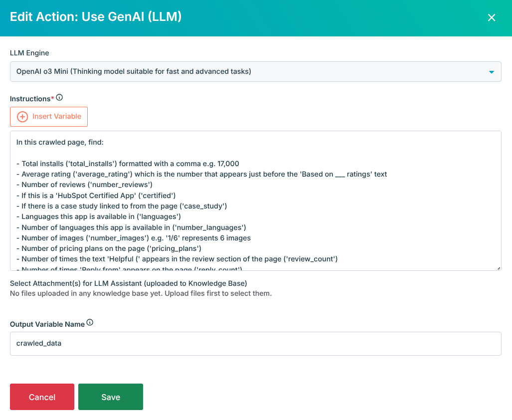512x420 pixels.
Task: Click the info icon next to Output Variable Name
Action: pos(90,322)
